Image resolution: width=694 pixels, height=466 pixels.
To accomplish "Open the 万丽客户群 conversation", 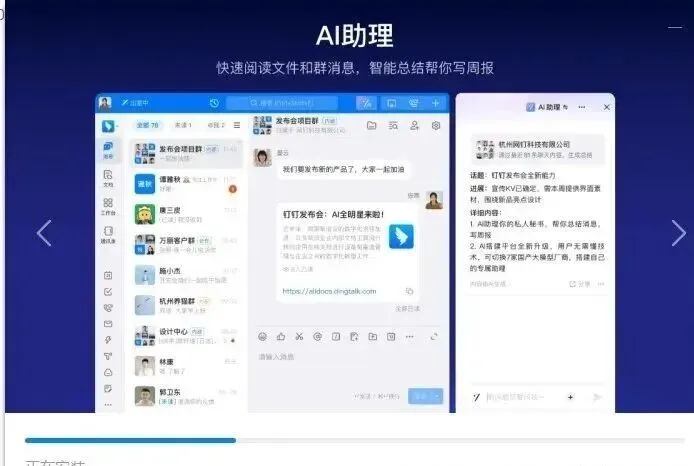I will [187, 245].
